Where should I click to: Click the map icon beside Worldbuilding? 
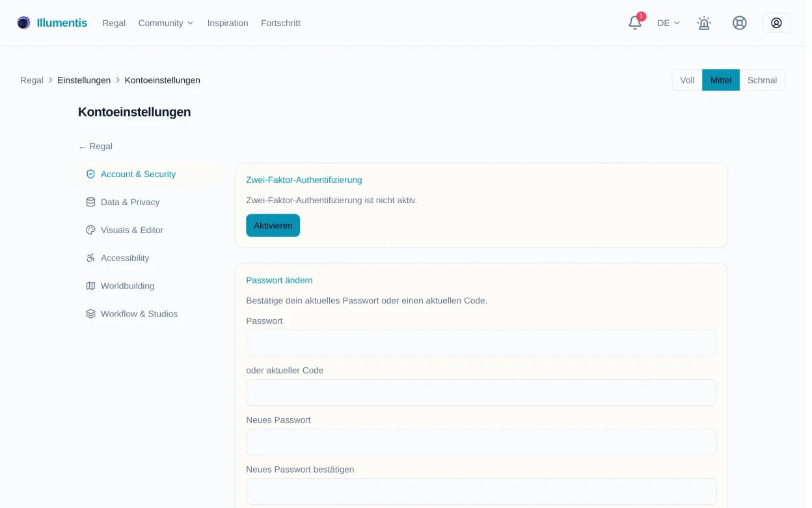pyautogui.click(x=90, y=286)
